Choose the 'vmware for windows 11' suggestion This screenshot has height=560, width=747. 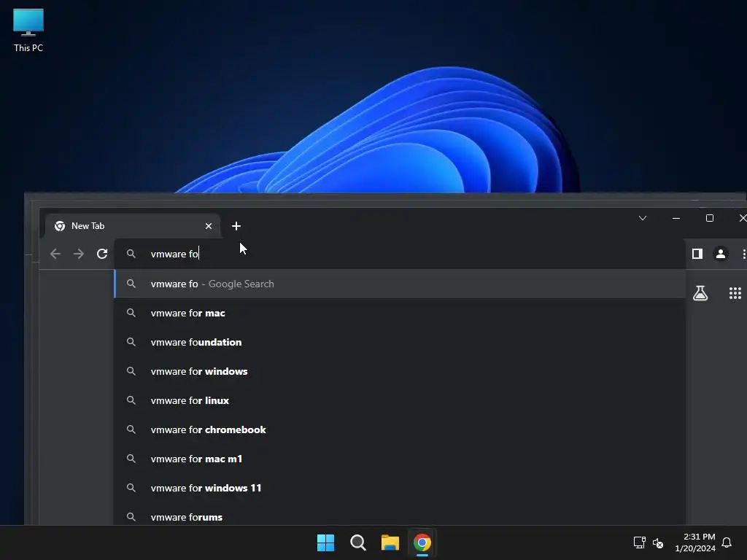pos(400,488)
